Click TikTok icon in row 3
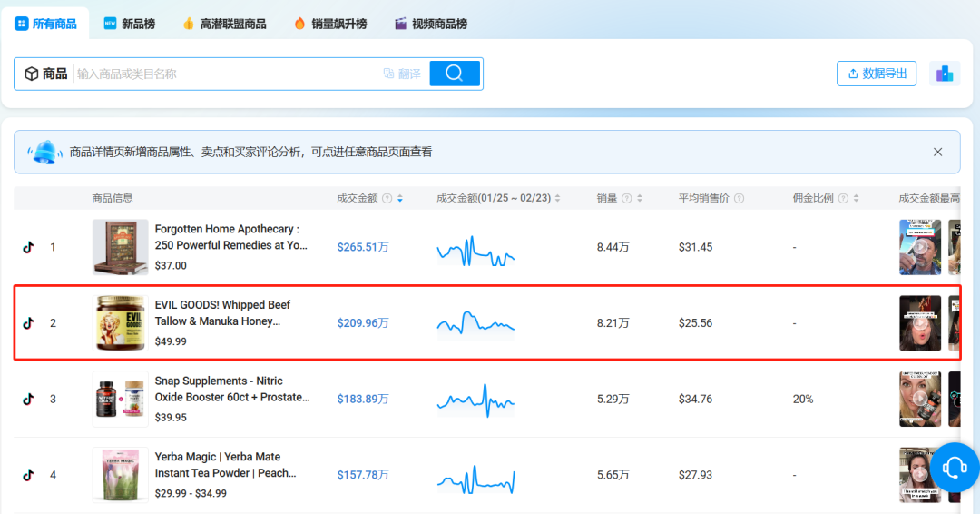This screenshot has height=514, width=980. pyautogui.click(x=28, y=399)
